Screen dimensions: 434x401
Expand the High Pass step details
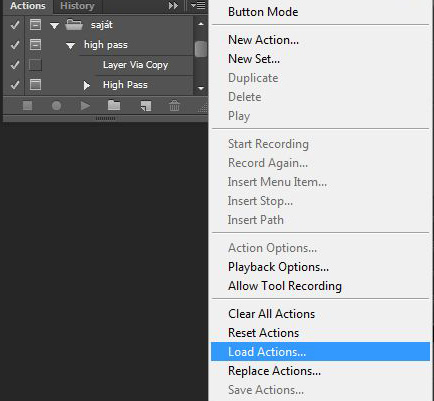[x=87, y=86]
